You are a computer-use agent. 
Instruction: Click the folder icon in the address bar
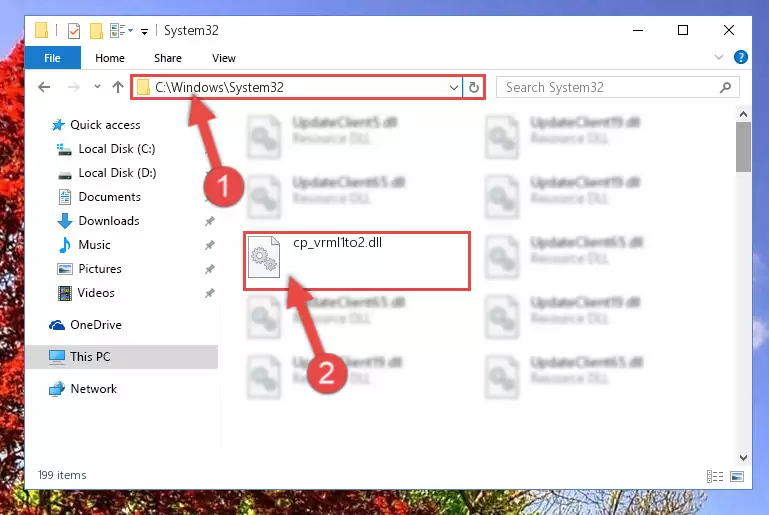[143, 88]
